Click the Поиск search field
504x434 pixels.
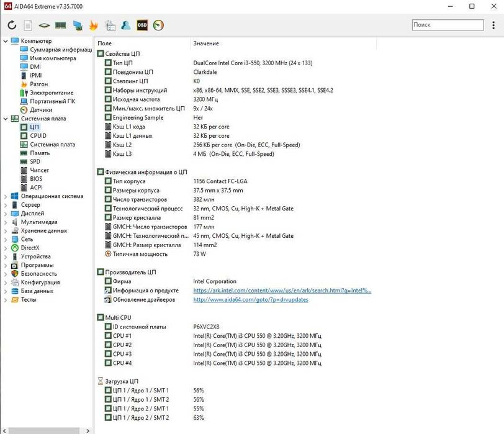[x=447, y=25]
